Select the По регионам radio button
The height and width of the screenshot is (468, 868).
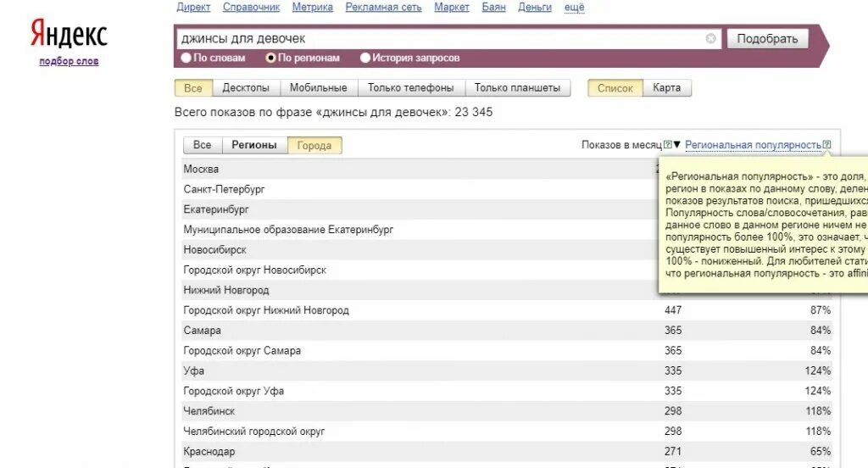(270, 58)
